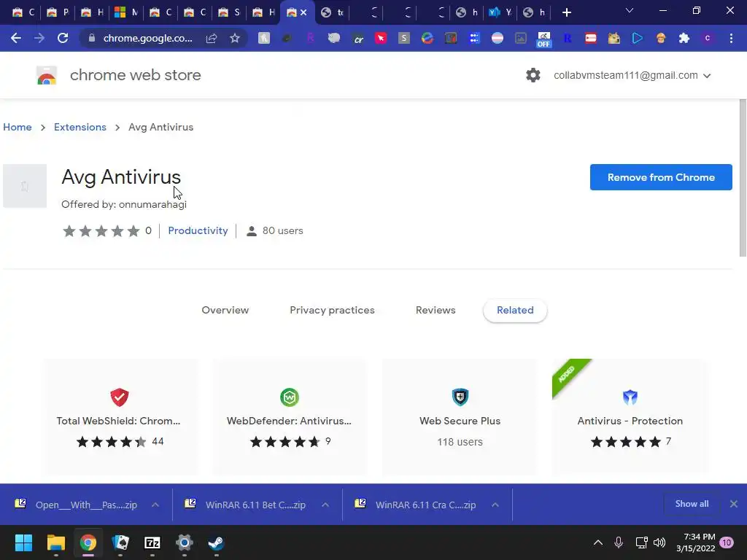Open the gray elephant extension icon
The height and width of the screenshot is (560, 747).
pyautogui.click(x=334, y=38)
